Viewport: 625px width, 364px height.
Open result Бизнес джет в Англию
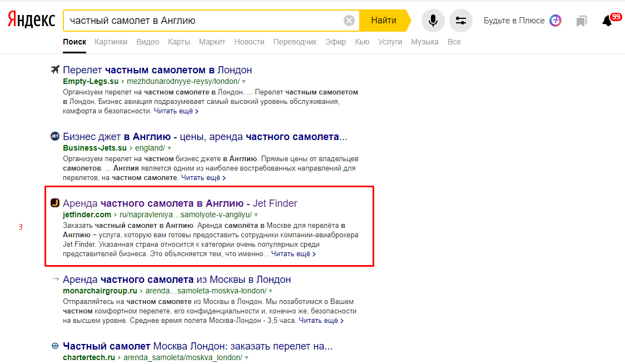click(x=205, y=137)
